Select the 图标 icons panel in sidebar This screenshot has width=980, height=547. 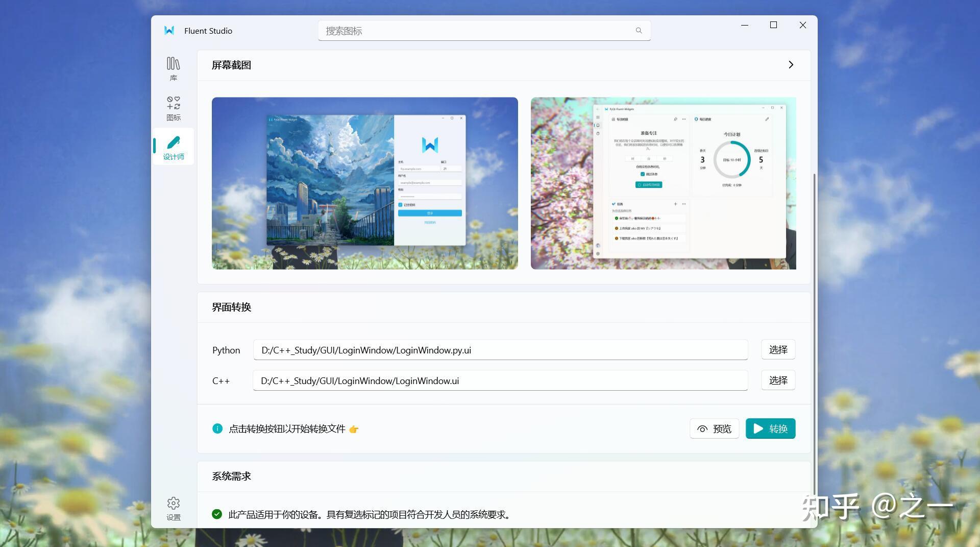coord(173,107)
